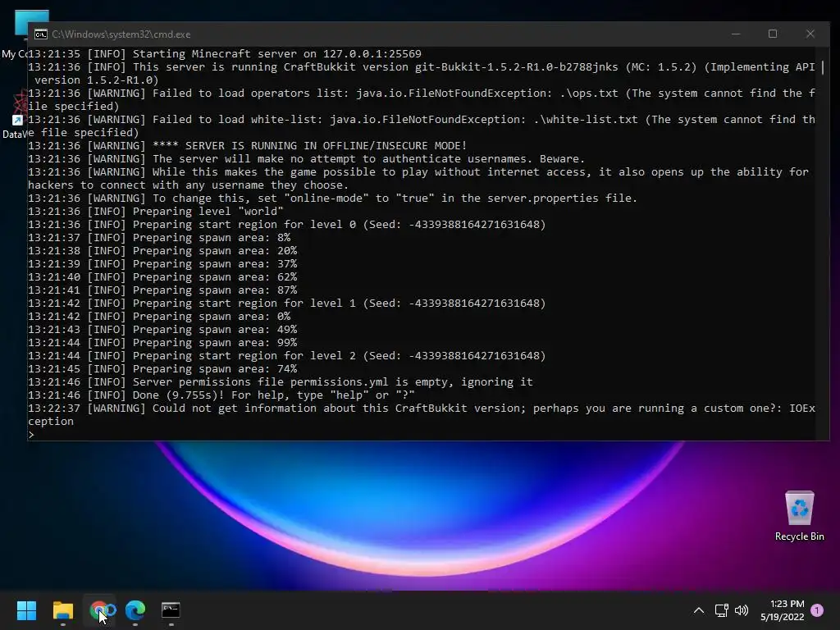This screenshot has height=630, width=840.
Task: Select the DataV desktop shortcut icon
Action: point(15,115)
